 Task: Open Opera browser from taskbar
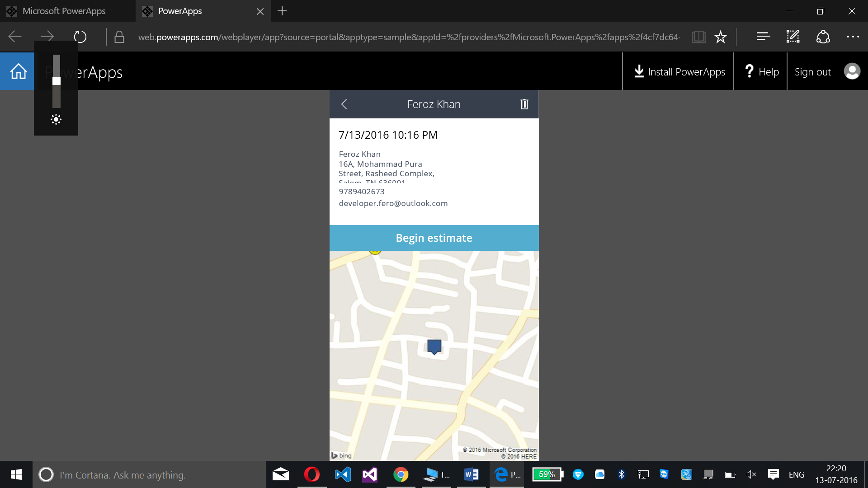point(312,474)
